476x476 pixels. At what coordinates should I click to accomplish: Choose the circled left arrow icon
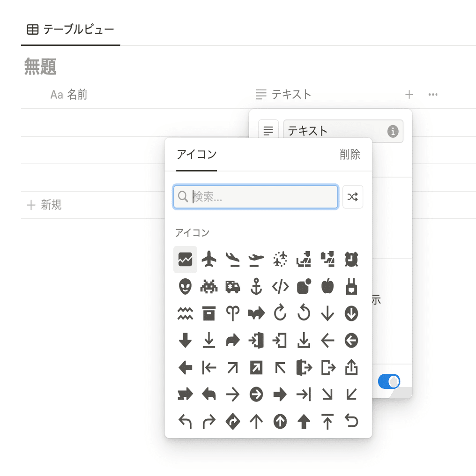[x=351, y=341]
